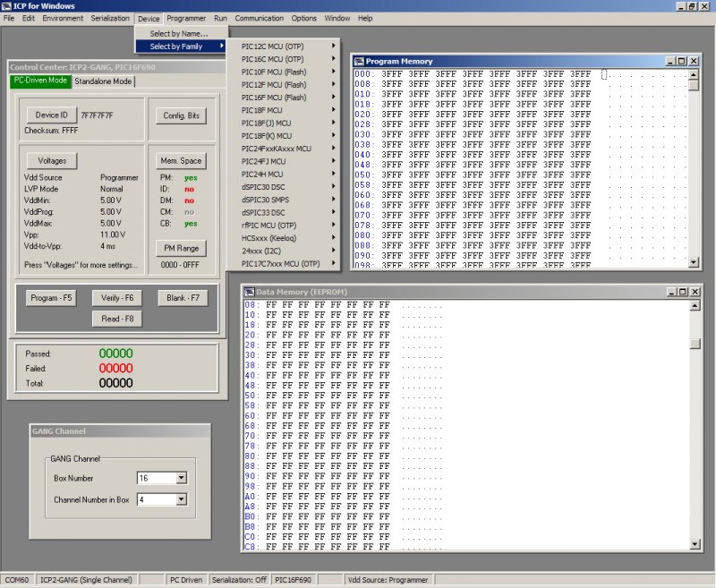Screen dimensions: 716x588
Task: Open the Serialization menu
Action: coord(110,18)
